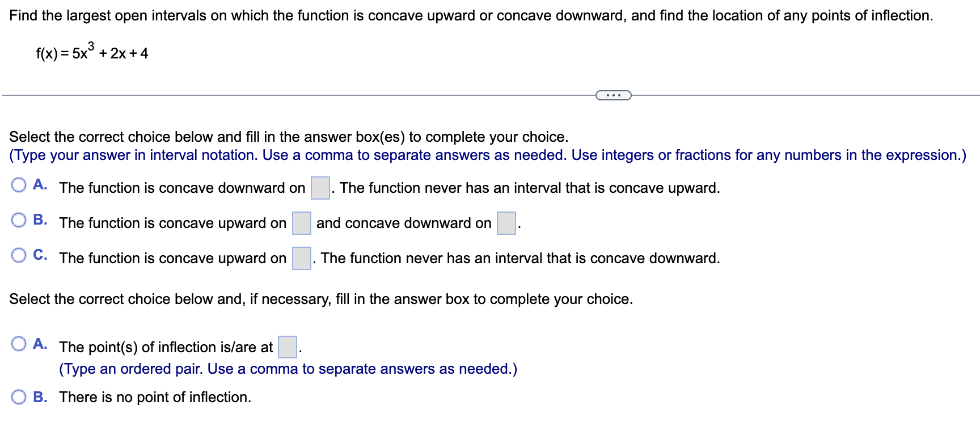Click the horizontal divider line
The height and width of the screenshot is (431, 980).
284,95
